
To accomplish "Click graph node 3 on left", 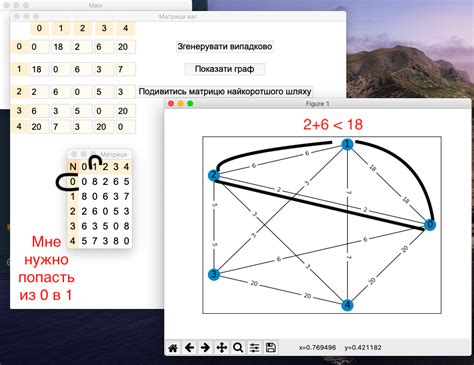I will coord(214,274).
